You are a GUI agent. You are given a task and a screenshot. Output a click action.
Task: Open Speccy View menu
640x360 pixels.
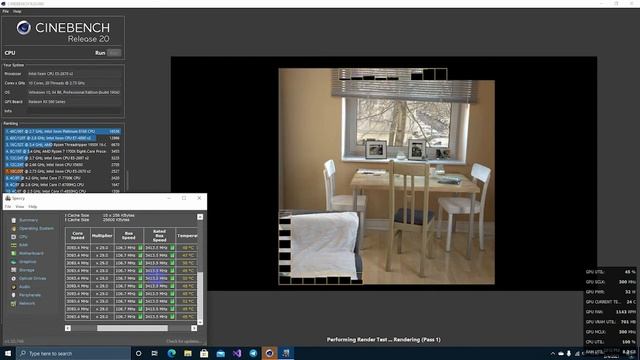[x=20, y=207]
